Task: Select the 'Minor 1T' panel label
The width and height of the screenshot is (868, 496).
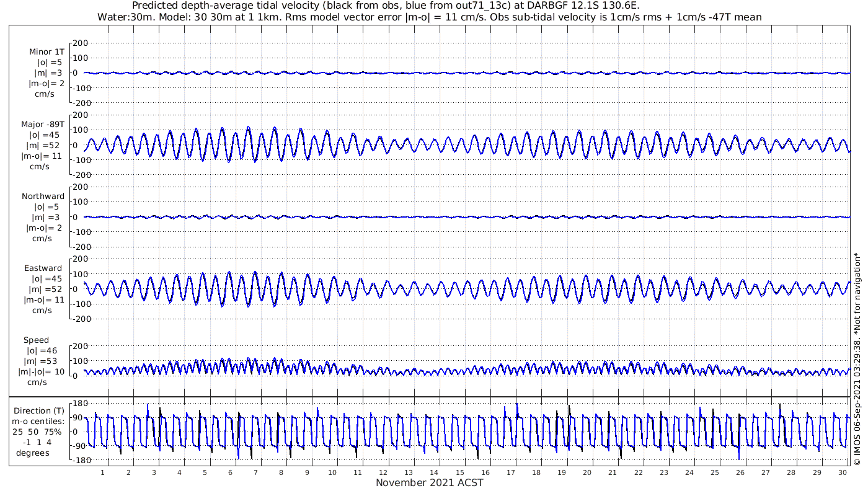Action: [x=46, y=51]
